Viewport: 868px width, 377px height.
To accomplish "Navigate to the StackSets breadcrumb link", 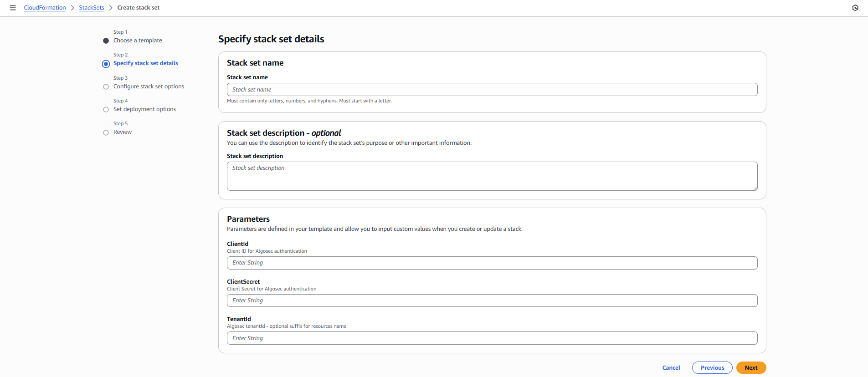I will (91, 8).
